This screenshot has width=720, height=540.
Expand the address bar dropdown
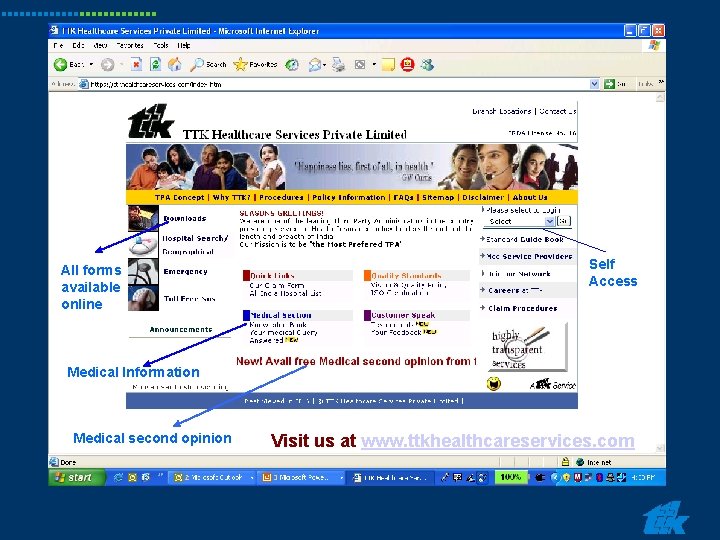coord(594,84)
